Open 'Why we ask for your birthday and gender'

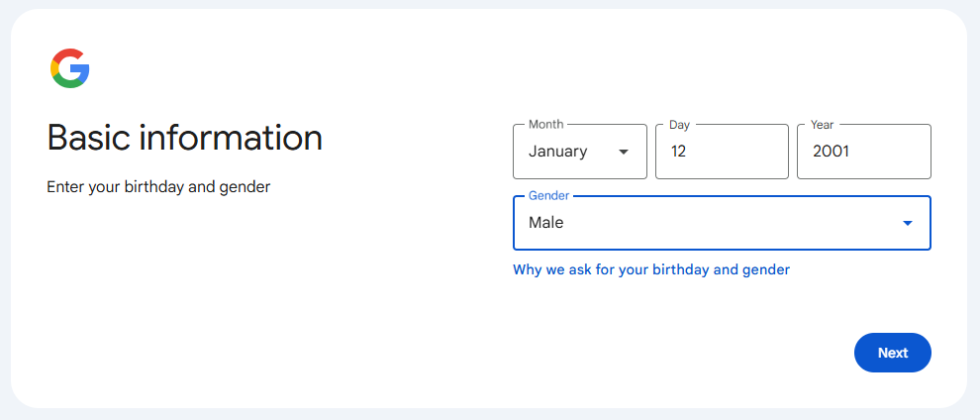(650, 269)
